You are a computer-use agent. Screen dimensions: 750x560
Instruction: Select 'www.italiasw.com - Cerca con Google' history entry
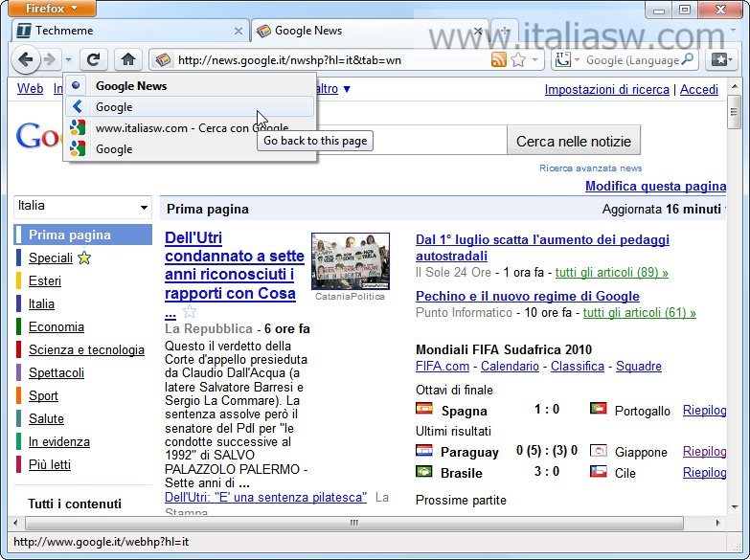[190, 128]
